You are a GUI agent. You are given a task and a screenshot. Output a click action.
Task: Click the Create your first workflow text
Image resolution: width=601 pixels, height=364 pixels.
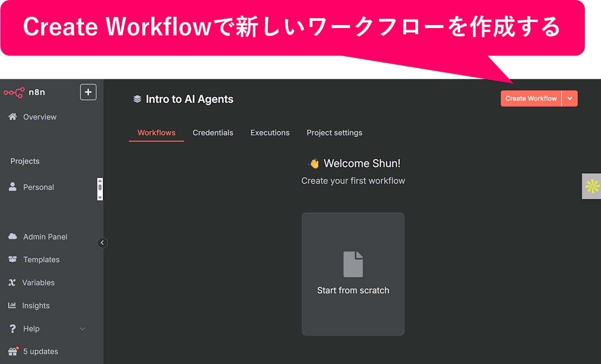(x=353, y=181)
